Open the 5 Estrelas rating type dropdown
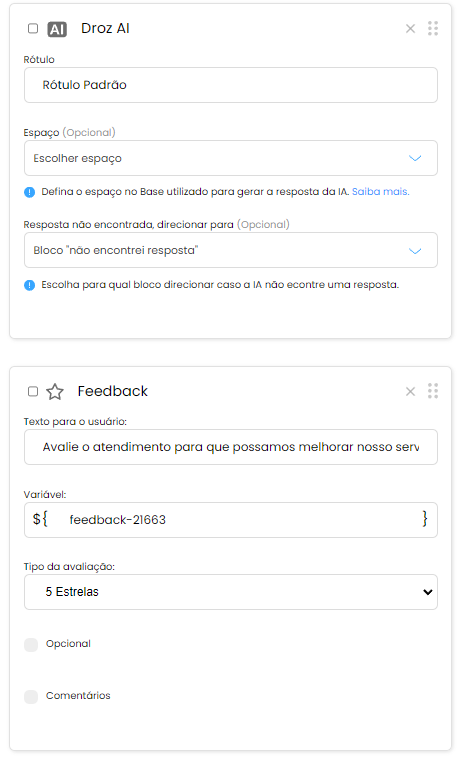This screenshot has width=462, height=759. click(x=231, y=592)
